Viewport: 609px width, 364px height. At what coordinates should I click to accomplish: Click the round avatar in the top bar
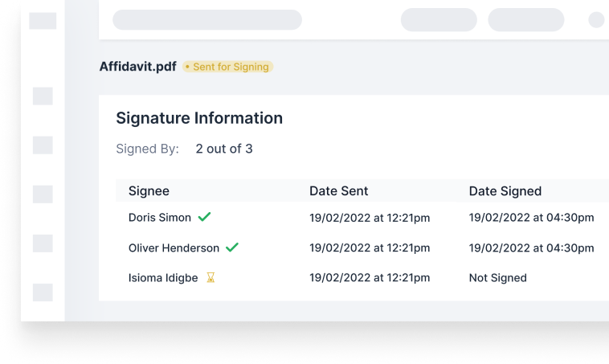coord(597,20)
